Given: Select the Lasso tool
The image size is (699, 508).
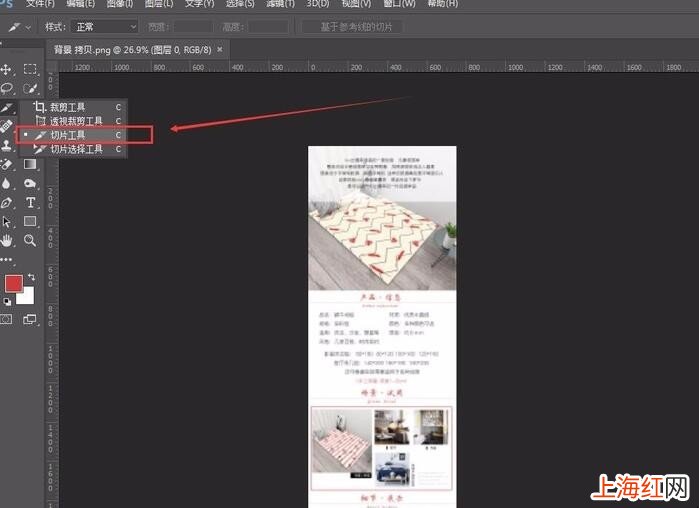Looking at the screenshot, I should (6, 88).
